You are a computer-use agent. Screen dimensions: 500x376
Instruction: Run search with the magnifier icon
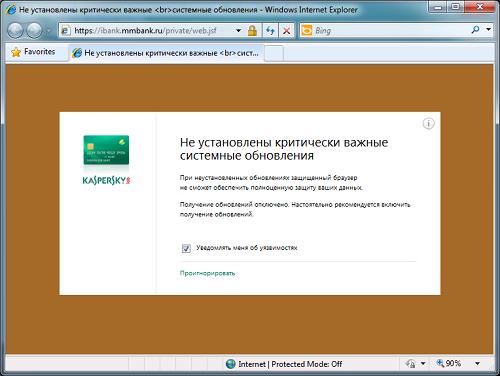476,30
